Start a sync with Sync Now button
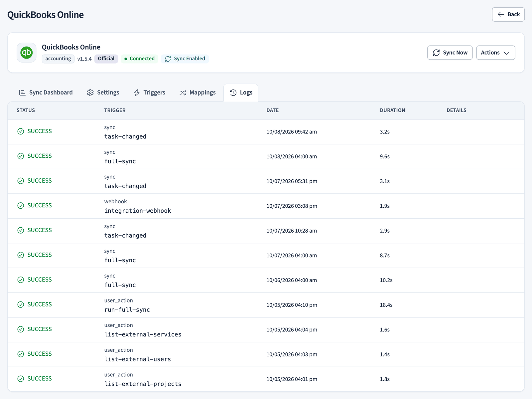 click(450, 53)
